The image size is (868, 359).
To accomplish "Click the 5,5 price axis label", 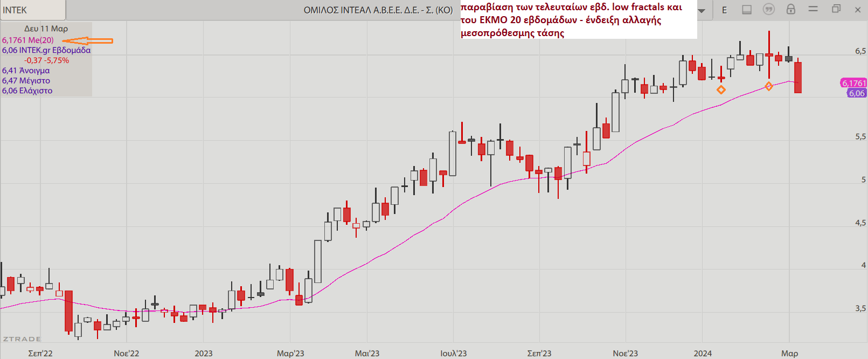I will click(860, 137).
